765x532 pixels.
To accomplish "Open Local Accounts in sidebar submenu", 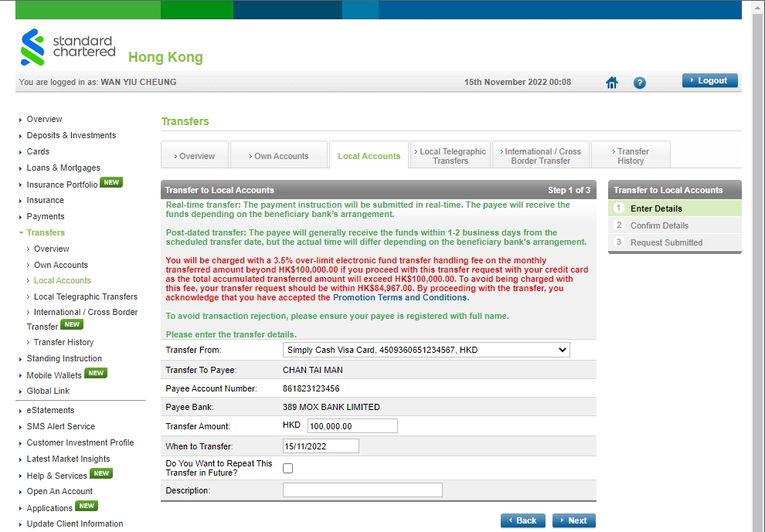I will [x=63, y=280].
